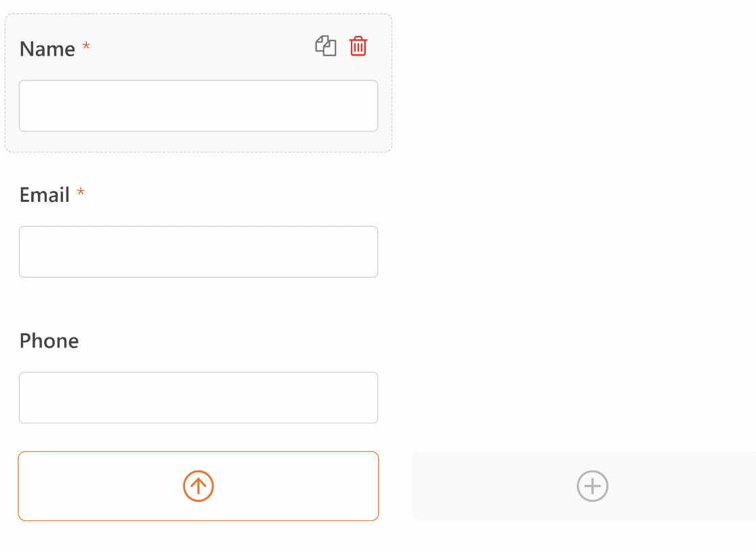Click empty space between Name label and duplicate icon
The height and width of the screenshot is (550, 756).
tap(203, 49)
